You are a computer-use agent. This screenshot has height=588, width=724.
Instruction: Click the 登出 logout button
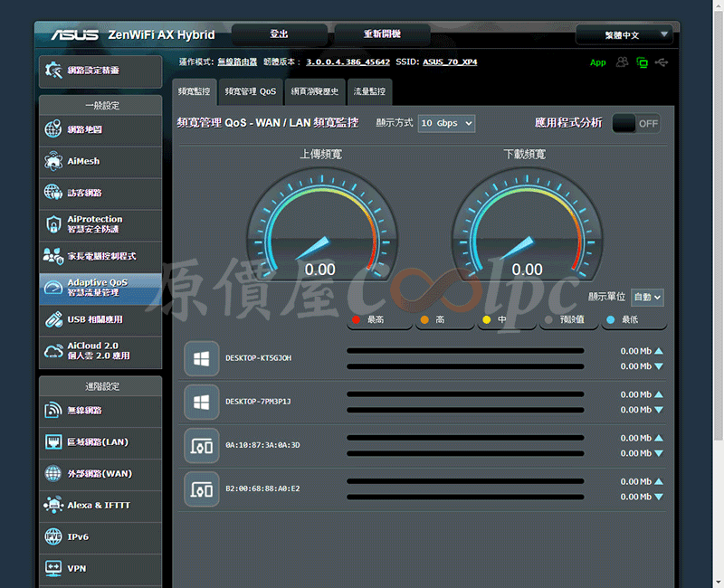(280, 34)
